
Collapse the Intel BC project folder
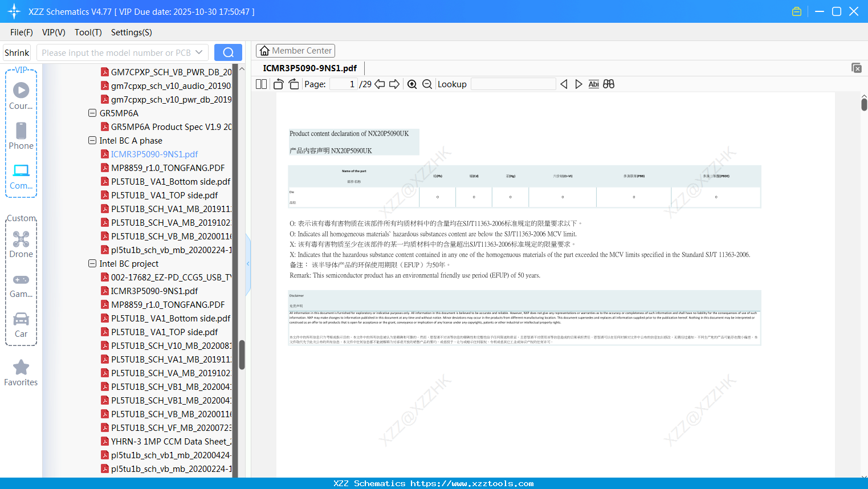[92, 263]
